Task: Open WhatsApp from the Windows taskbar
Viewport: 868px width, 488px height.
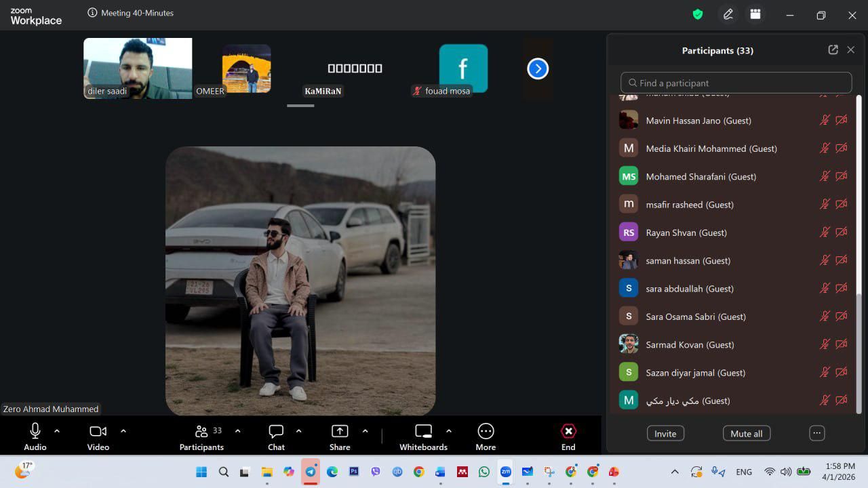Action: [x=484, y=472]
